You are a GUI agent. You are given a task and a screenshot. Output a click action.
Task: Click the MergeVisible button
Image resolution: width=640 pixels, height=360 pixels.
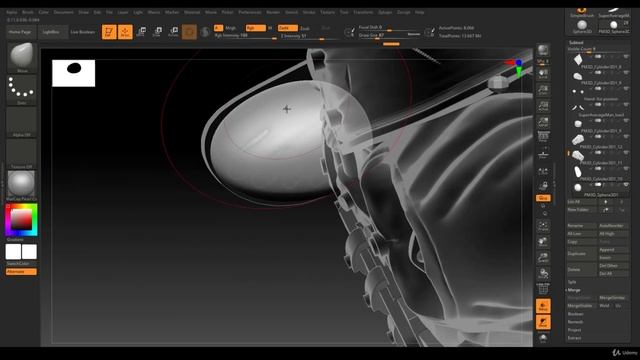pos(581,306)
